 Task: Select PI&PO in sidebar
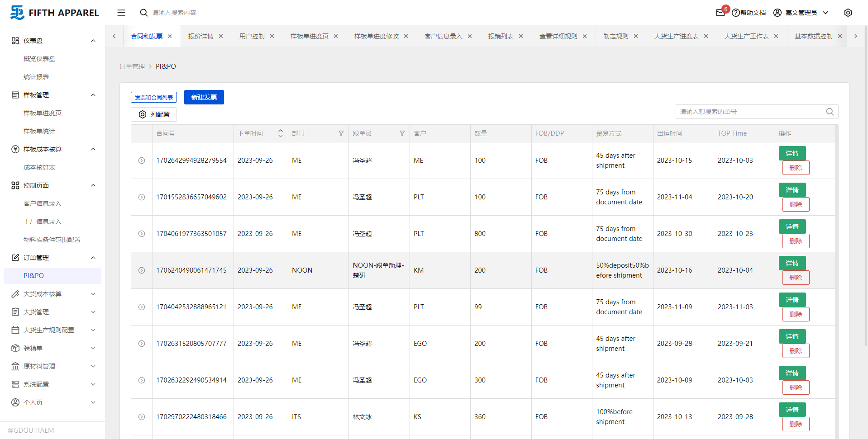52,276
